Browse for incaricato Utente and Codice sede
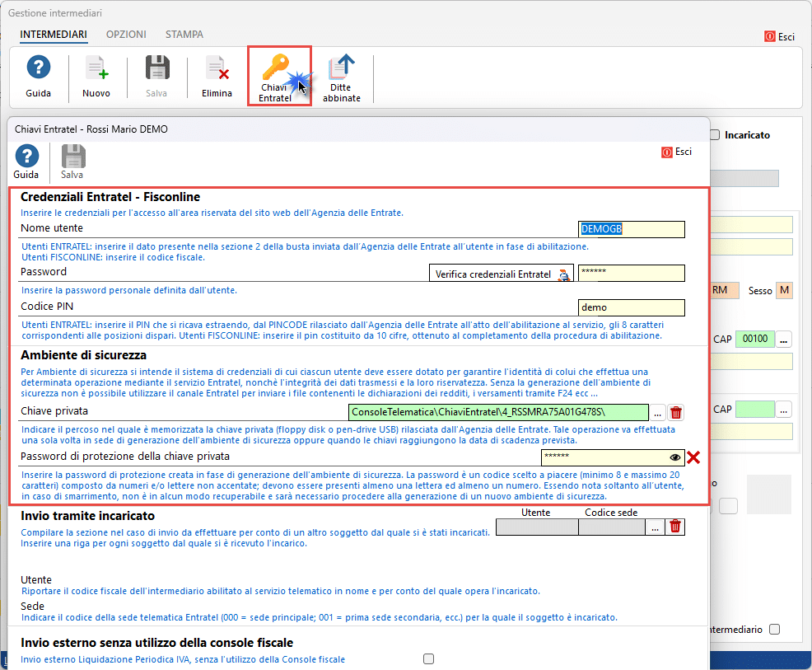 (x=655, y=527)
